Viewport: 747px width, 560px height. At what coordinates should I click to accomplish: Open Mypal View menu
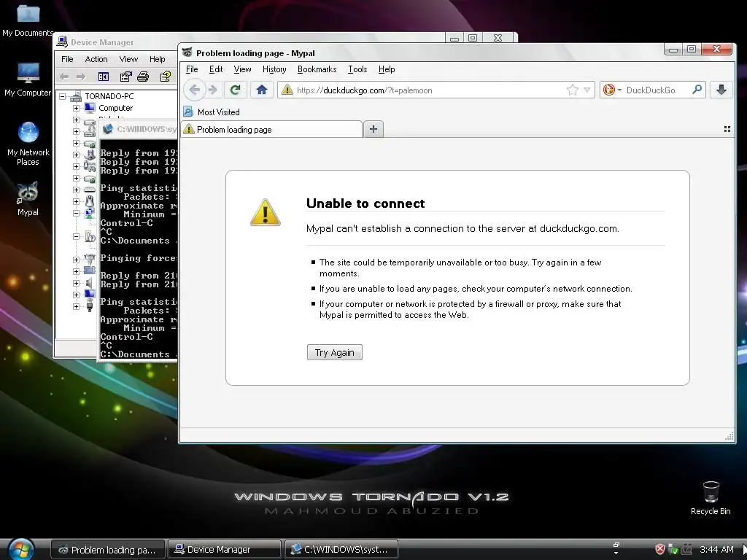242,69
